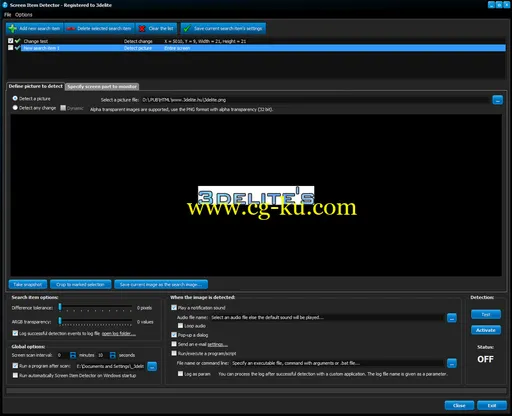The height and width of the screenshot is (416, 512).
Task: Toggle Play a notification sound checkbox
Action: click(x=174, y=307)
